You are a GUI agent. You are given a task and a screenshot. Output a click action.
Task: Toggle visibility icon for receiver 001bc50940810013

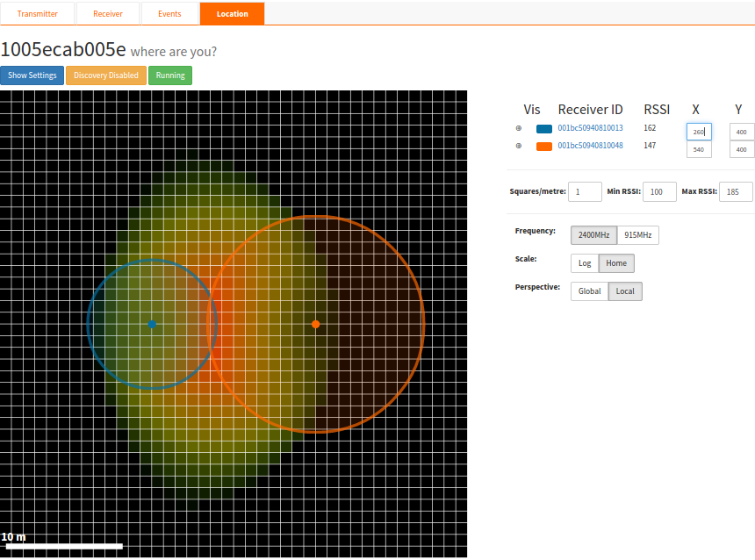pyautogui.click(x=519, y=128)
